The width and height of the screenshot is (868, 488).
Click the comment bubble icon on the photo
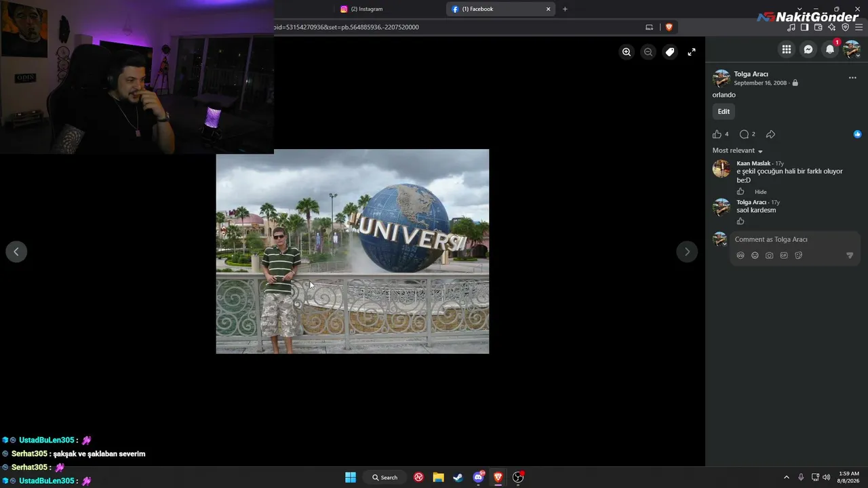744,134
